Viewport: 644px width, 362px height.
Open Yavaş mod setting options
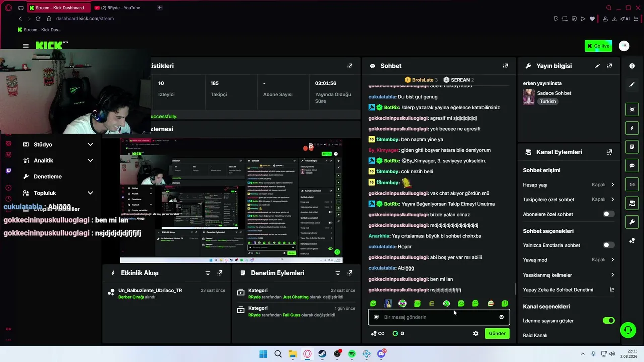(569, 260)
